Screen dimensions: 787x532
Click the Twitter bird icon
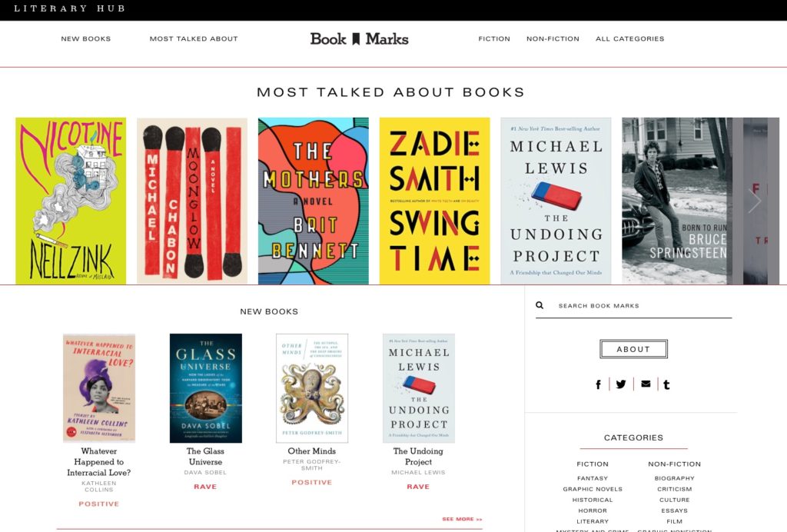pos(621,384)
